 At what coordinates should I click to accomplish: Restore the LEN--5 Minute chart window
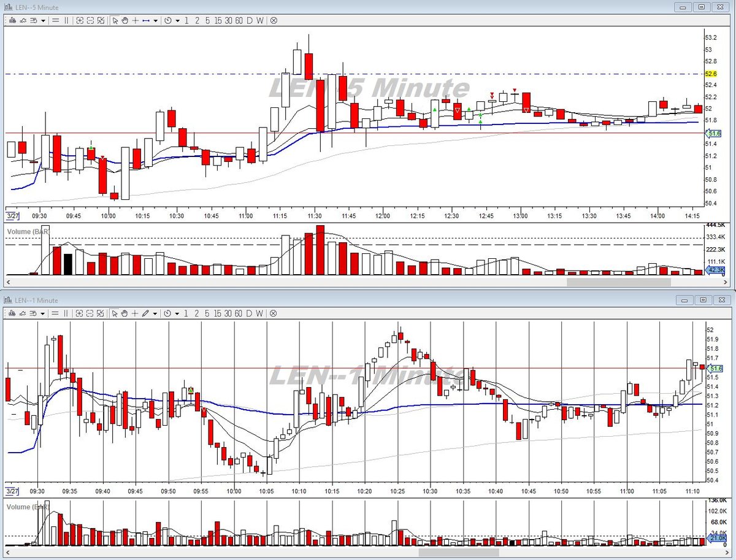[702, 7]
